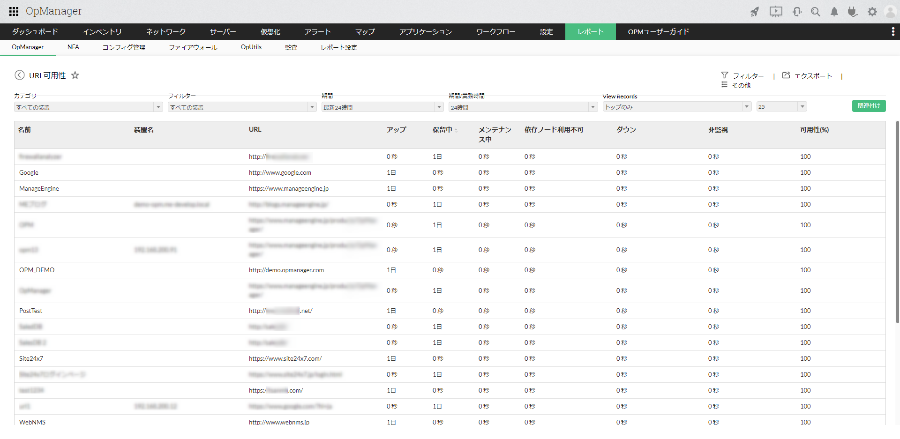This screenshot has height=439, width=900.
Task: Sort by the アップ column header
Action: coord(396,130)
